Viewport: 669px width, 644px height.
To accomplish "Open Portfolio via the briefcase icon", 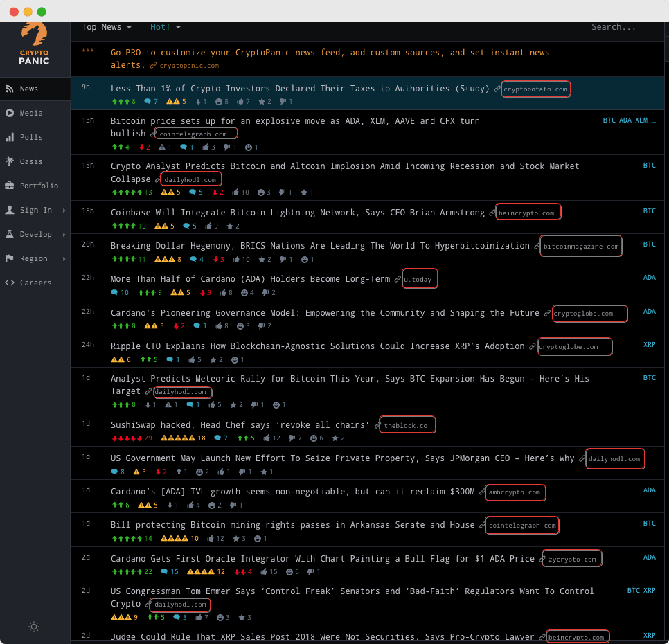I will (10, 186).
